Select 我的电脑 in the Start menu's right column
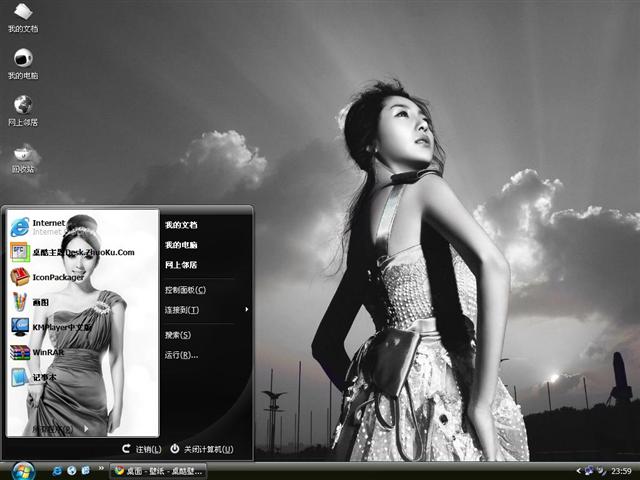 coord(181,245)
